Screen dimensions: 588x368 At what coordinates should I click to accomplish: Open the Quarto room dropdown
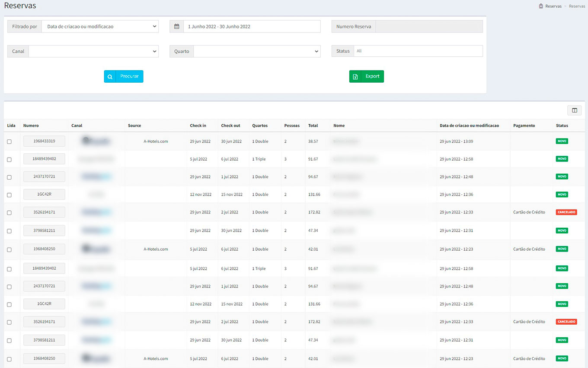[x=256, y=51]
